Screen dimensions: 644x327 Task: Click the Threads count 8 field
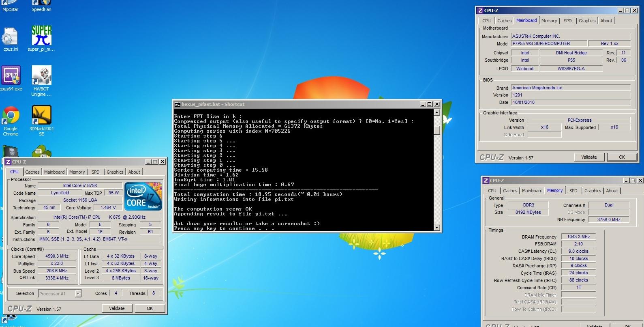[154, 293]
